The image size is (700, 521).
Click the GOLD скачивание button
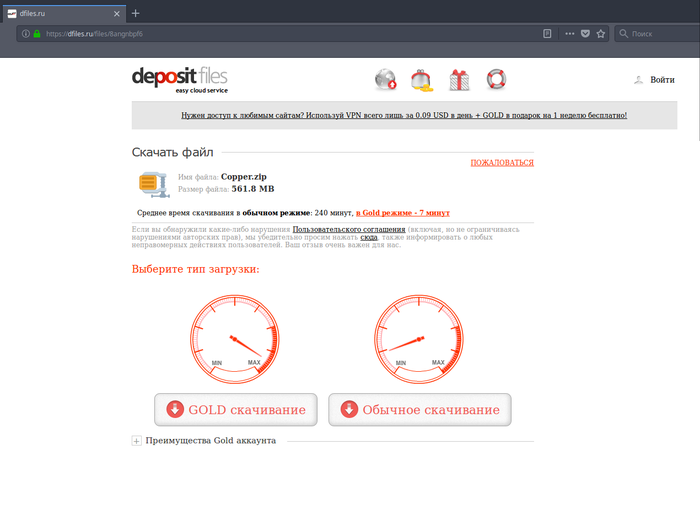[236, 409]
